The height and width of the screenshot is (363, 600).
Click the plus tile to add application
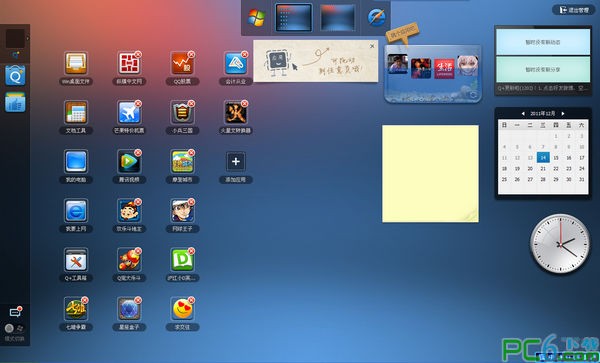point(235,161)
